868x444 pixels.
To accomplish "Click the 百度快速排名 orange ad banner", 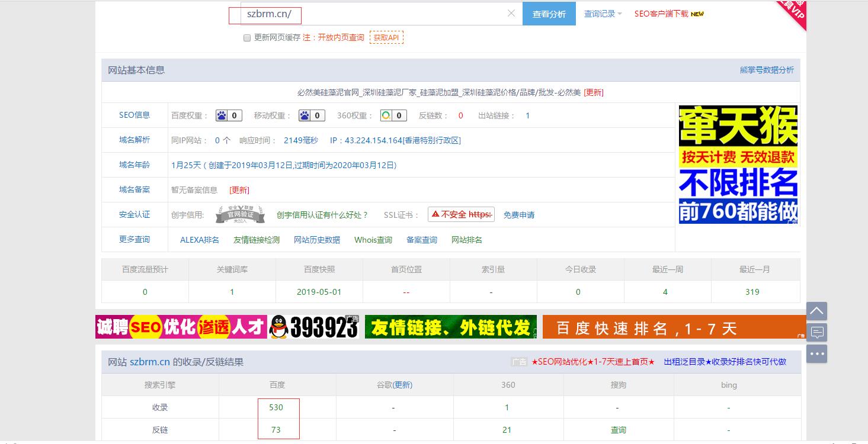I will pyautogui.click(x=674, y=327).
